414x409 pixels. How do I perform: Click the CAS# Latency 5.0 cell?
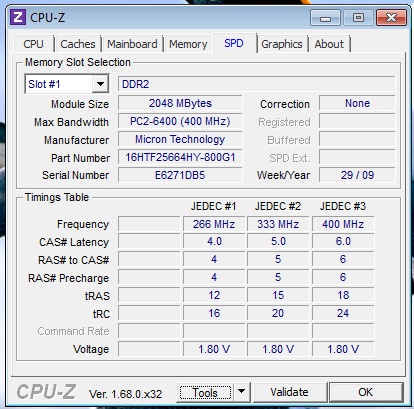(278, 241)
